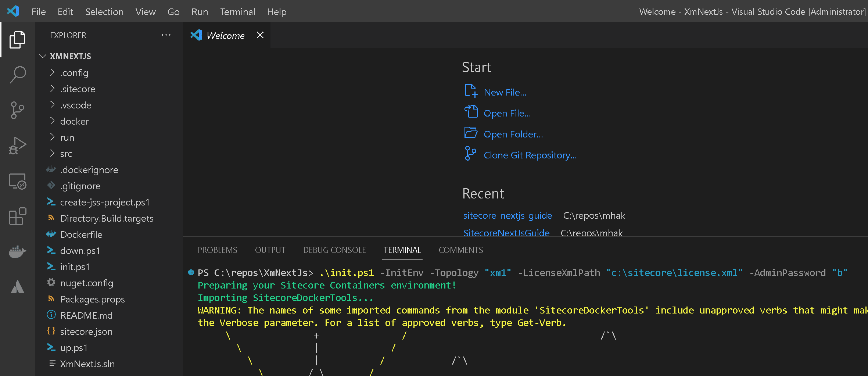
Task: Open Explorer more actions ellipsis
Action: 166,35
